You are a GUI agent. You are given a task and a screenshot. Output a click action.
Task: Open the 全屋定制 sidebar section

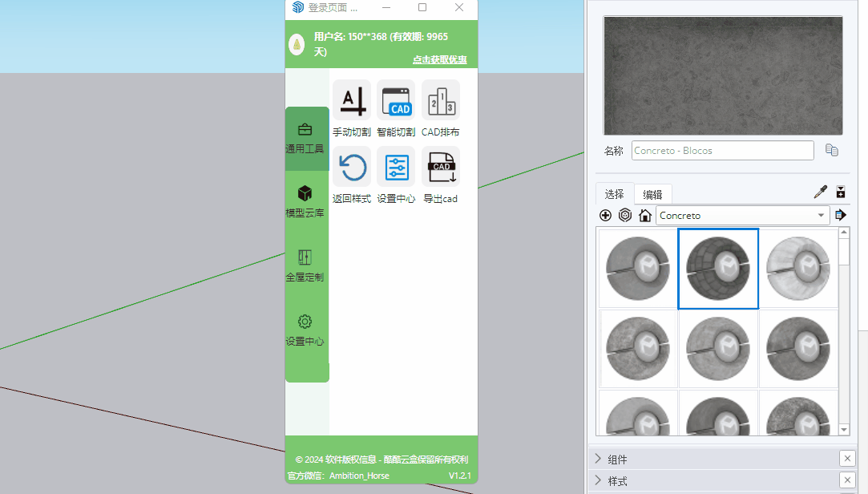(x=305, y=266)
